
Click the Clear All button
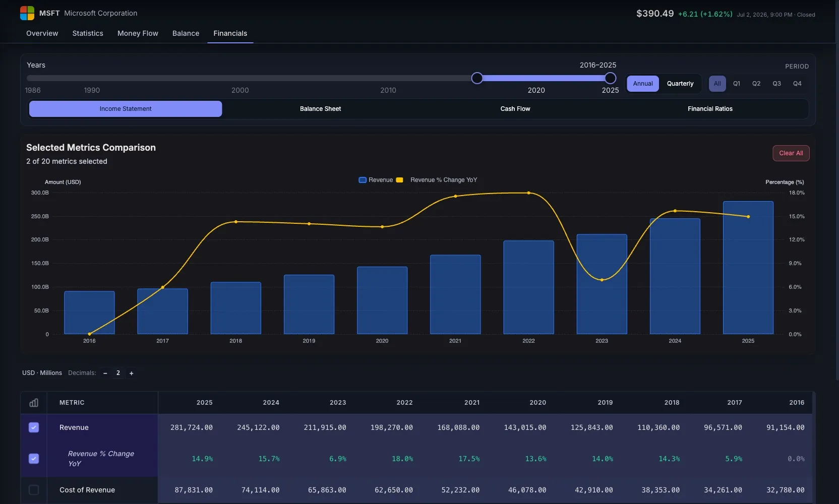pos(791,153)
